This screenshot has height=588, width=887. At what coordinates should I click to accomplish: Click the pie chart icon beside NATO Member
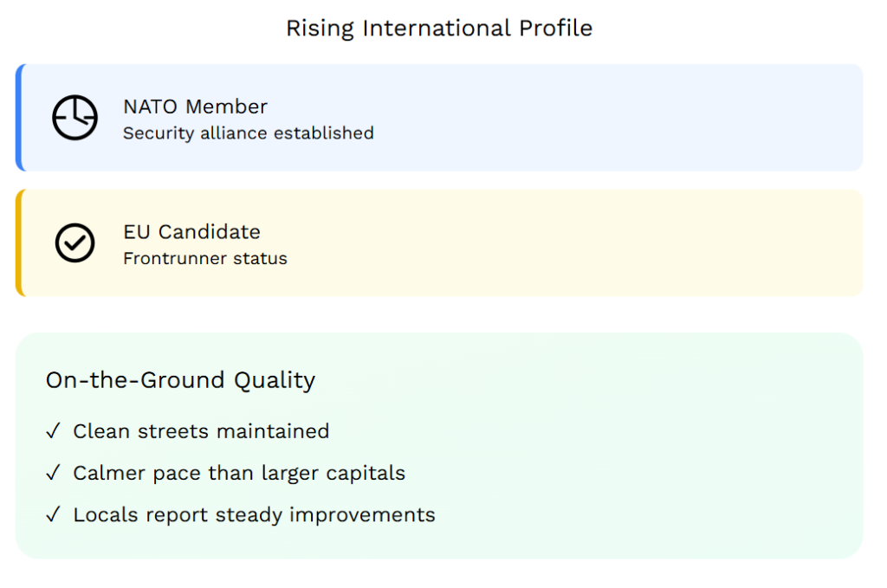(x=74, y=117)
